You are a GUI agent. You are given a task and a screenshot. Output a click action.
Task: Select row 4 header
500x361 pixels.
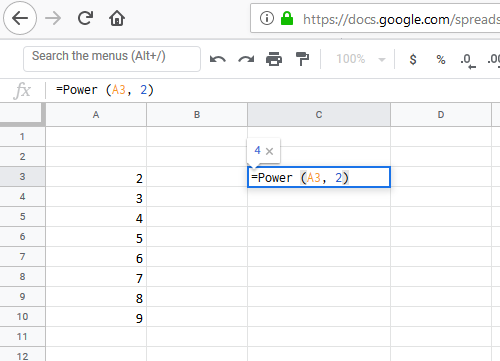(22, 197)
